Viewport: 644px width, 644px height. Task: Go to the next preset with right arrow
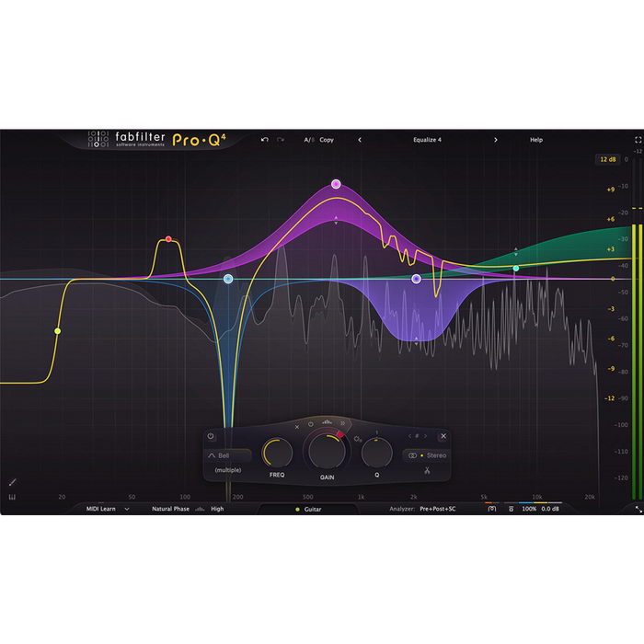pyautogui.click(x=495, y=140)
